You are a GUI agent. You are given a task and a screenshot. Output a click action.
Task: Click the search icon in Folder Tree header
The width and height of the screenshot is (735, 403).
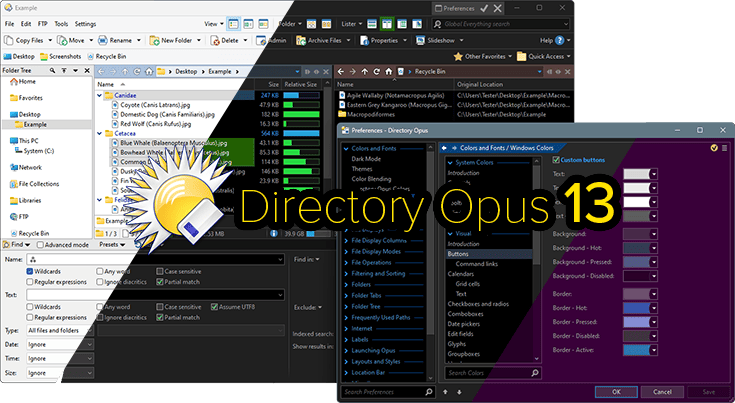[x=52, y=70]
